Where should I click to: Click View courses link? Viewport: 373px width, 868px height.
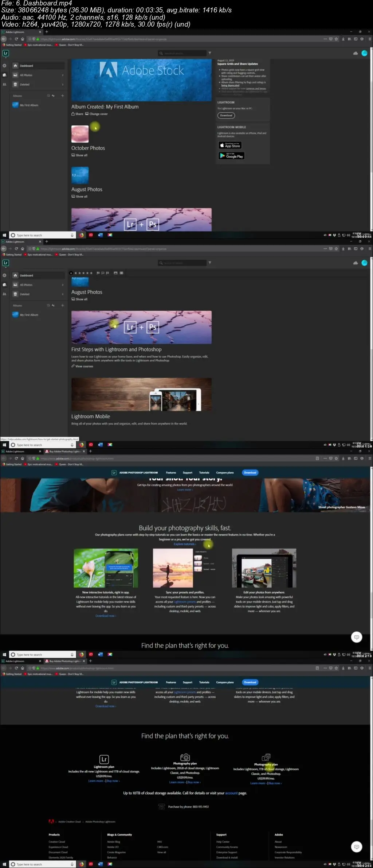(82, 366)
